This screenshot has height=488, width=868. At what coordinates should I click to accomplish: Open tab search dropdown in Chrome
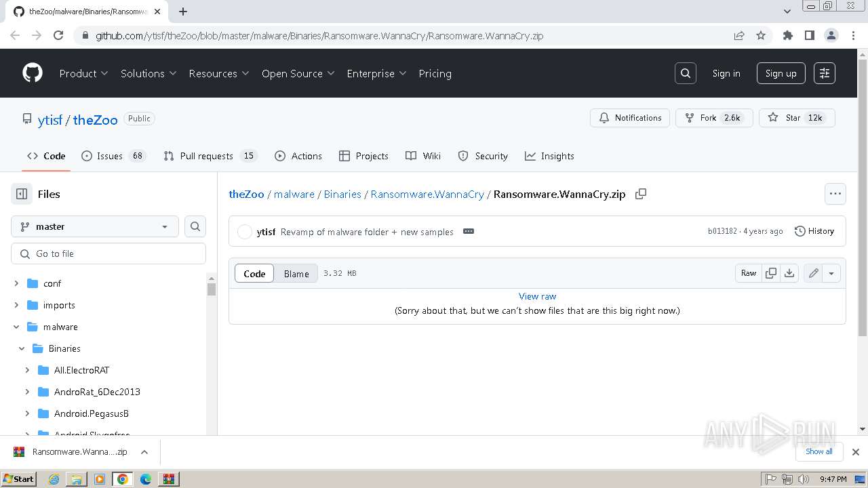coord(787,12)
